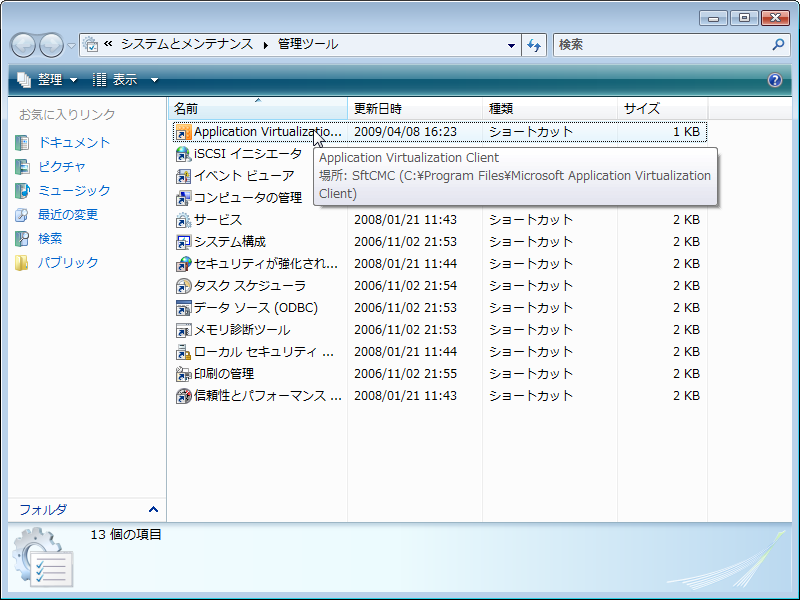This screenshot has width=800, height=600.
Task: Open recent pages dropdown beside navigation arrows
Action: tap(71, 46)
